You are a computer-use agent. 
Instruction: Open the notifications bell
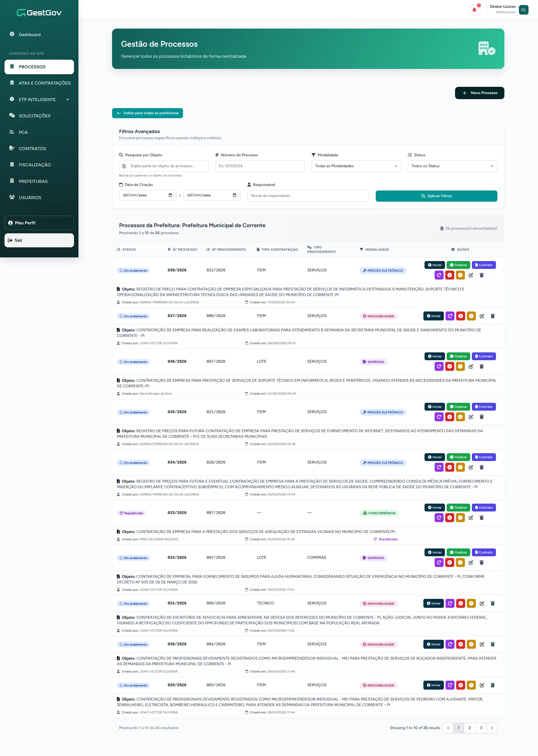(x=474, y=10)
